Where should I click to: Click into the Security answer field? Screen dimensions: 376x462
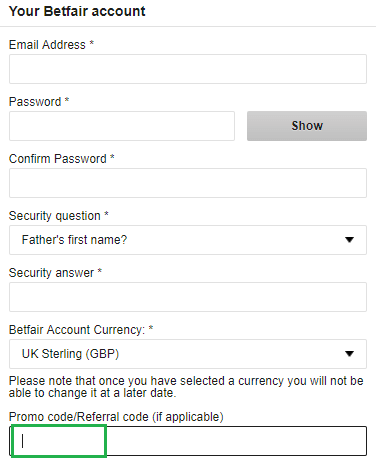pyautogui.click(x=188, y=297)
